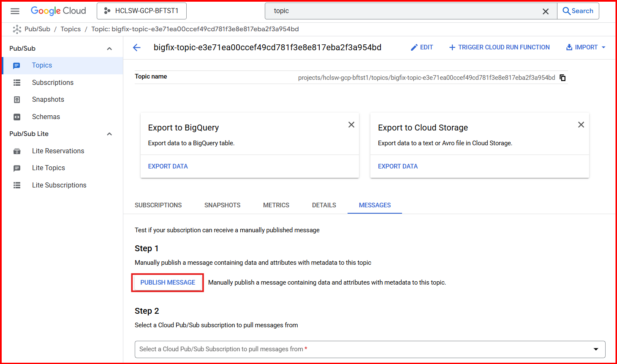Click the back arrow beside topic title
The image size is (617, 364).
(x=137, y=48)
